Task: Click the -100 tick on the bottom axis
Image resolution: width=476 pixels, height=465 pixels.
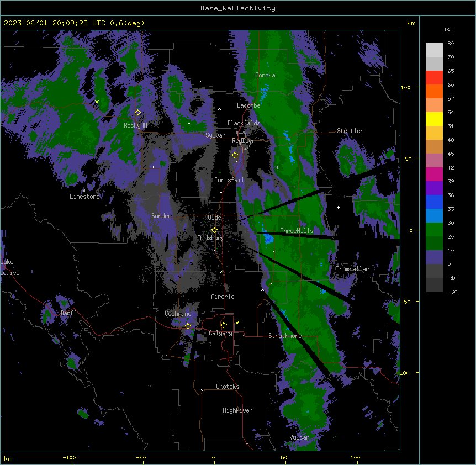Action: [69, 458]
